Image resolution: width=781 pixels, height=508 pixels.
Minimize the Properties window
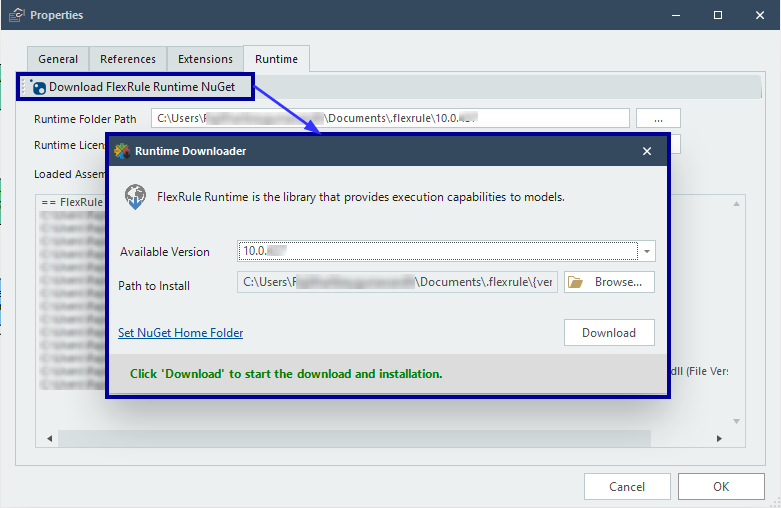676,15
